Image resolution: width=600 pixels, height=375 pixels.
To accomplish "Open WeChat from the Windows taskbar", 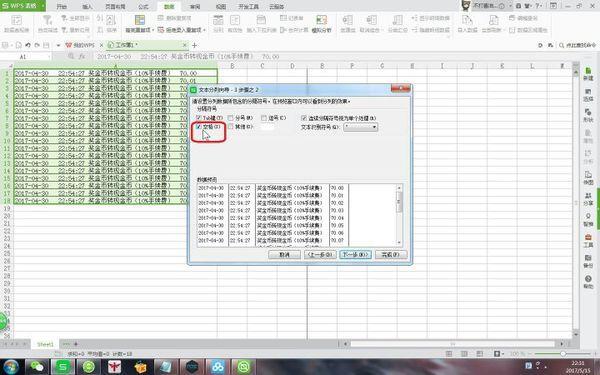I will tap(37, 367).
